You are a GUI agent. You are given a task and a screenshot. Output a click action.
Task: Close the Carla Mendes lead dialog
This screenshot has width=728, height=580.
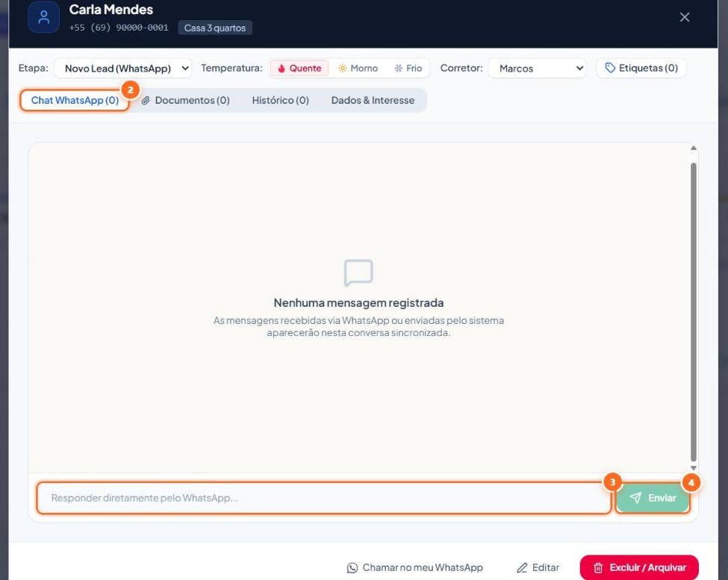685,17
